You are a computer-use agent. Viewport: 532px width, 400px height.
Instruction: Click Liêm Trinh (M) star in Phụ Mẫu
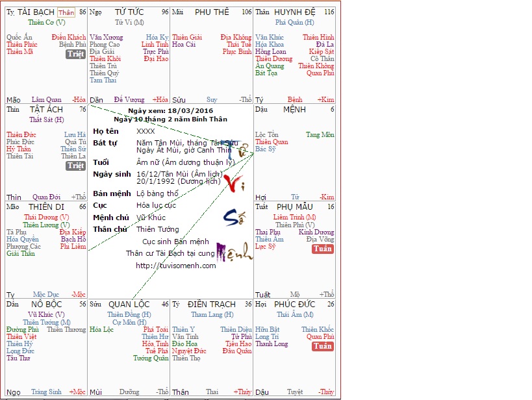(x=294, y=217)
